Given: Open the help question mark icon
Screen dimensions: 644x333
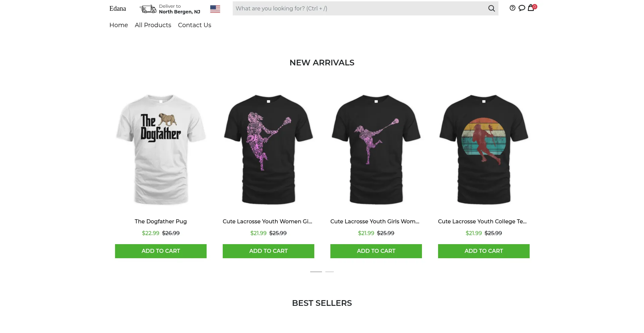Looking at the screenshot, I should (512, 8).
